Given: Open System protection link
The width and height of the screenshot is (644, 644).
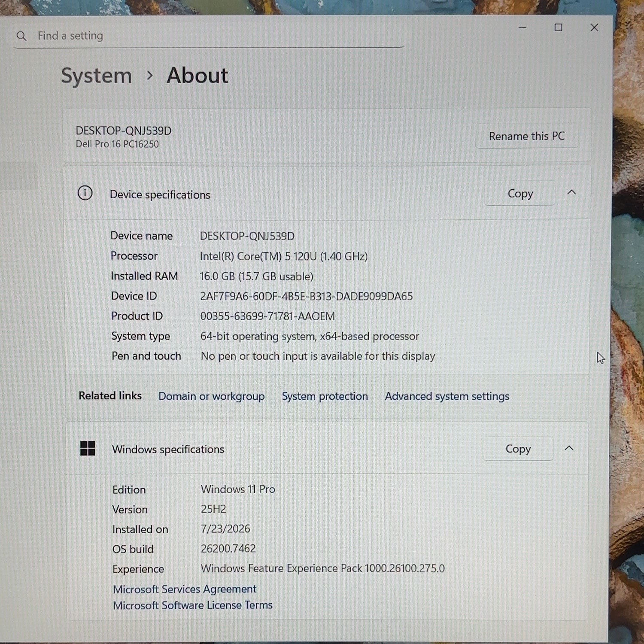Looking at the screenshot, I should click(325, 396).
